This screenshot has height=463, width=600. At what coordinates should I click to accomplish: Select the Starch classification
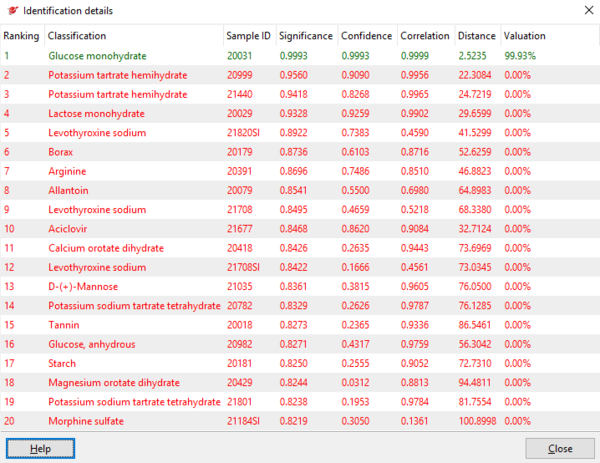coord(62,364)
